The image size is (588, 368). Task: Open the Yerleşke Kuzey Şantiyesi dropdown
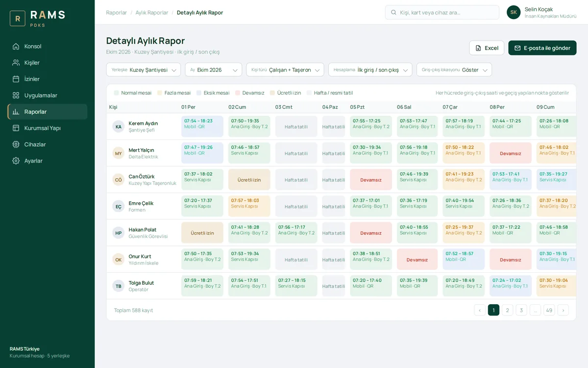click(x=144, y=70)
